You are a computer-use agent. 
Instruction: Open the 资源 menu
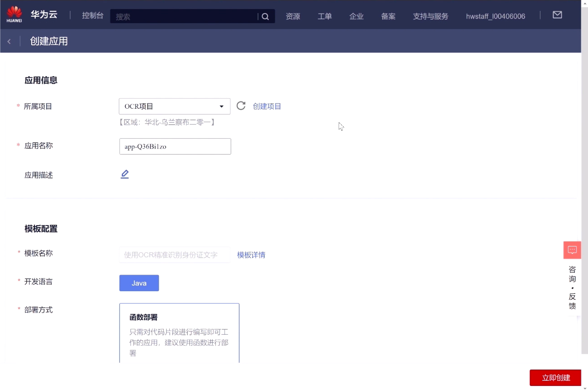(x=293, y=16)
